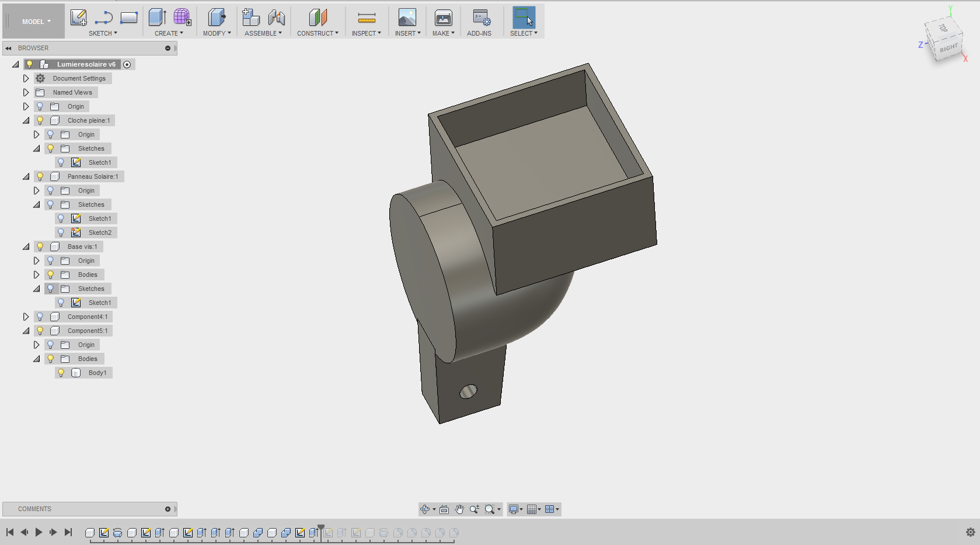The image size is (980, 545).
Task: Expand Bodies folder under Base vis:1
Action: [36, 275]
